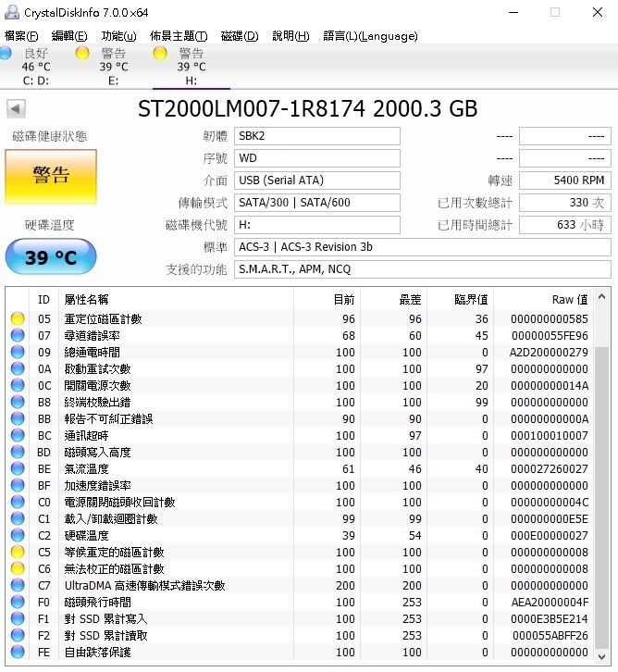Viewport: 618px width, 672px height.
Task: Click blue status icon for attribute BB
Action: [18, 418]
